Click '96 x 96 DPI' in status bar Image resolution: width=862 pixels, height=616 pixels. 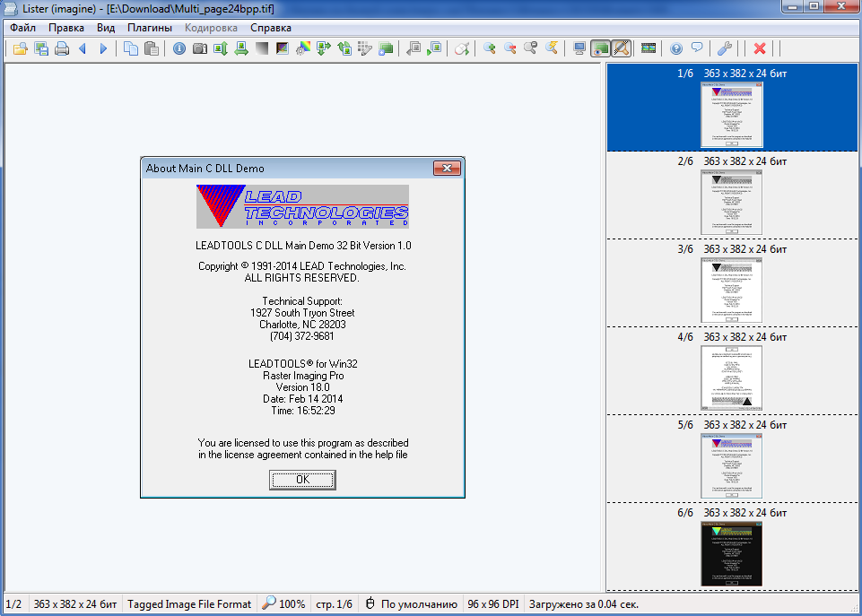pyautogui.click(x=493, y=604)
